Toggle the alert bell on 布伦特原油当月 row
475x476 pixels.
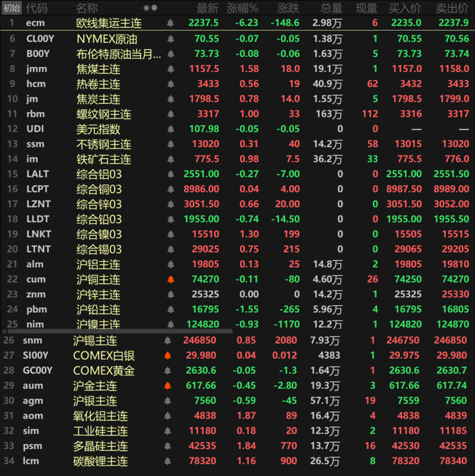coord(170,54)
